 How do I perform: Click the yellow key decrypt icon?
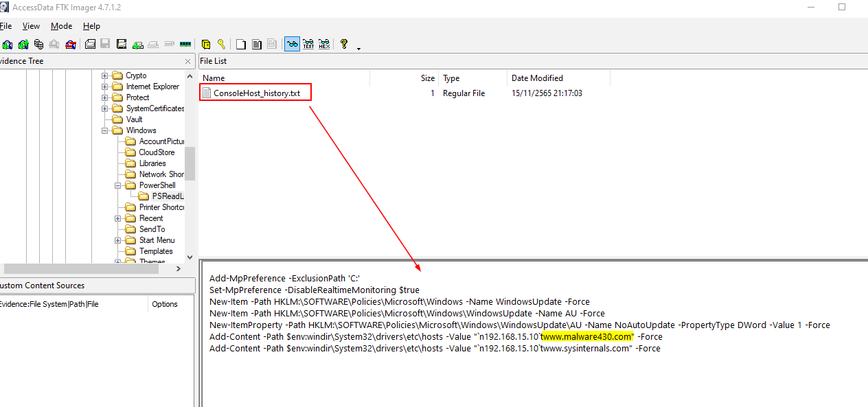coord(221,45)
